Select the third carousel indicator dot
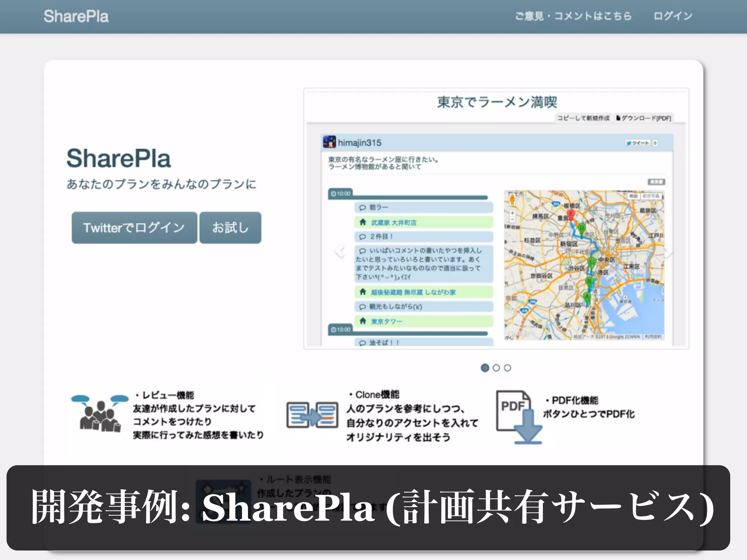Viewport: 747px width, 560px height. [x=507, y=368]
